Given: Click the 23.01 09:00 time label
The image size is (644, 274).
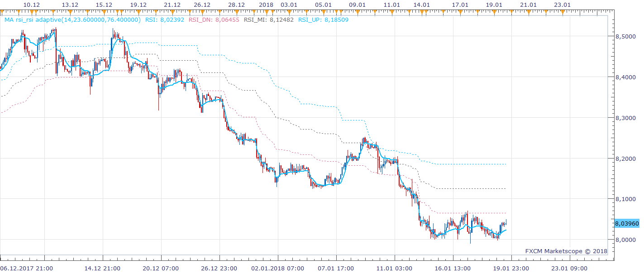Looking at the screenshot, I should 569,268.
